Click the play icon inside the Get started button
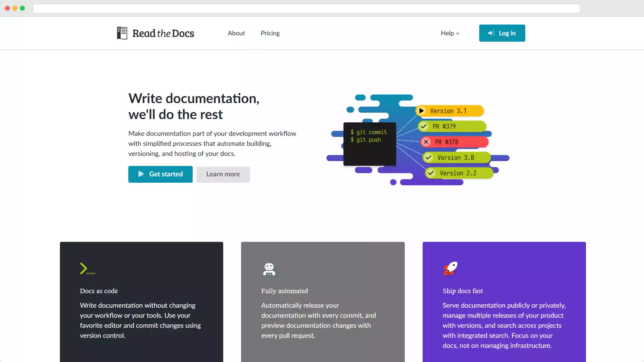This screenshot has width=644, height=362. click(x=141, y=174)
